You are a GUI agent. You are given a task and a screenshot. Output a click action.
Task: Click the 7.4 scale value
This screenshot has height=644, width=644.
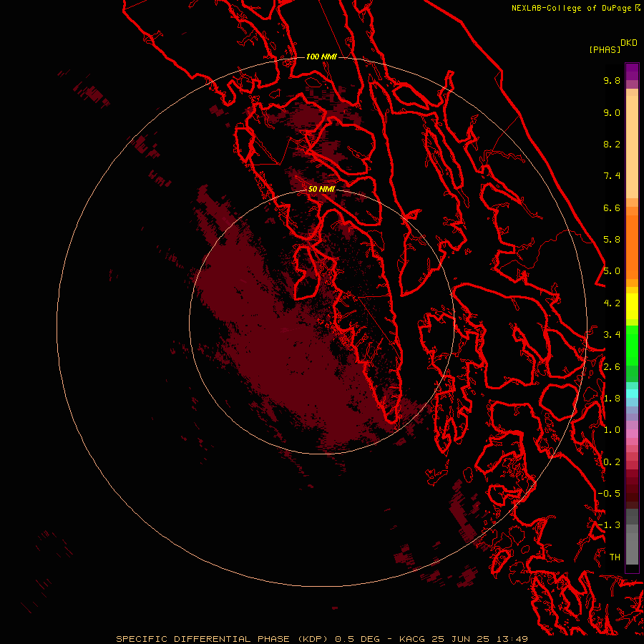[x=612, y=176]
